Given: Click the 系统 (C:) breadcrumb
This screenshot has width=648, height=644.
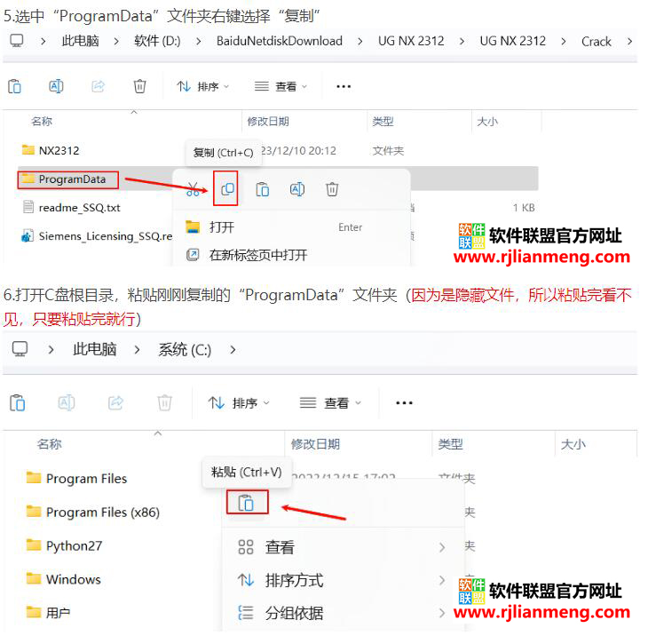Looking at the screenshot, I should point(185,350).
